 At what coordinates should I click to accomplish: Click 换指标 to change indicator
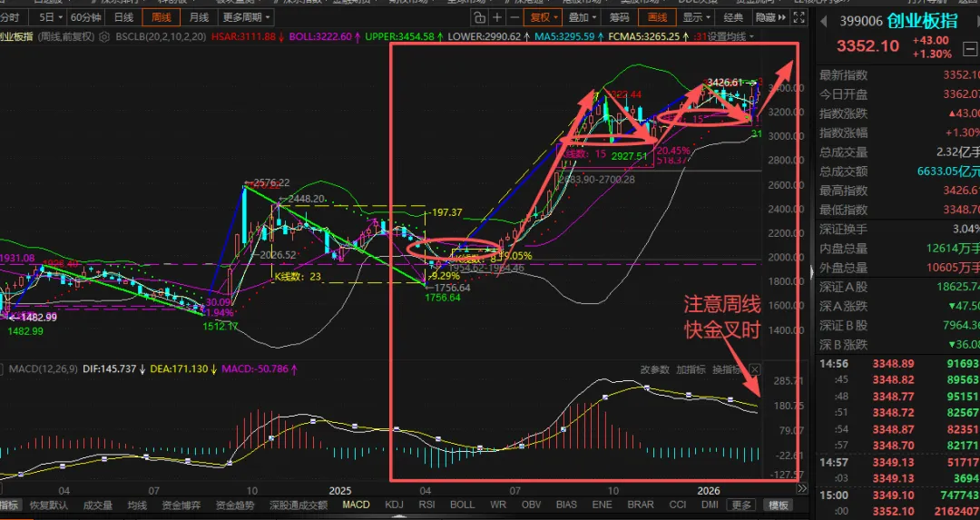727,369
